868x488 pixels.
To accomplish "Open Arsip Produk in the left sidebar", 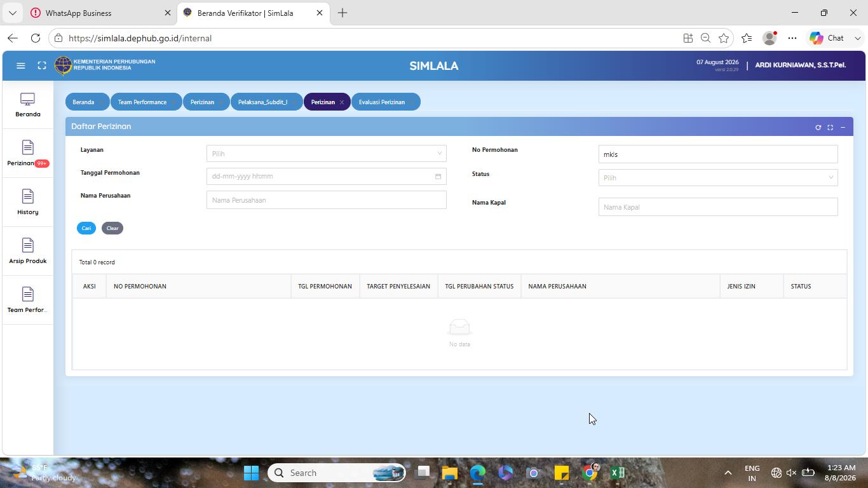I will point(28,252).
